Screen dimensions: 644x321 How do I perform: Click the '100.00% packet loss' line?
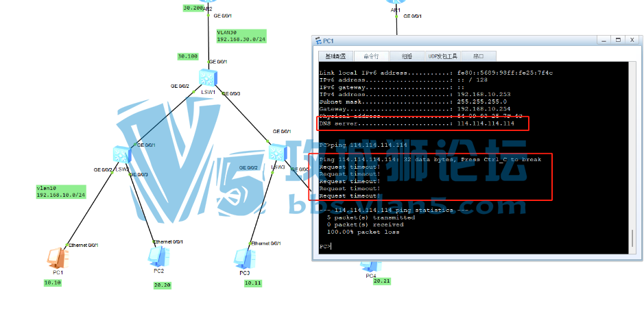[x=363, y=233]
